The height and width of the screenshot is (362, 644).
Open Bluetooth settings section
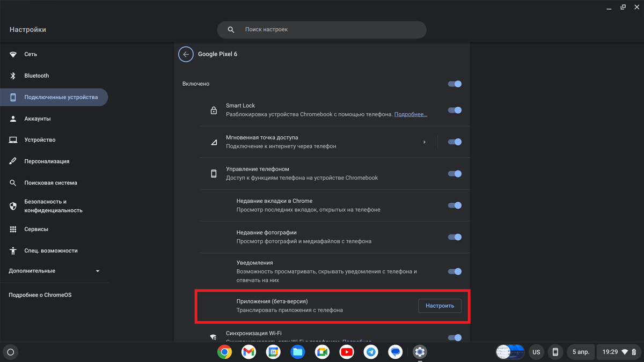(54, 76)
